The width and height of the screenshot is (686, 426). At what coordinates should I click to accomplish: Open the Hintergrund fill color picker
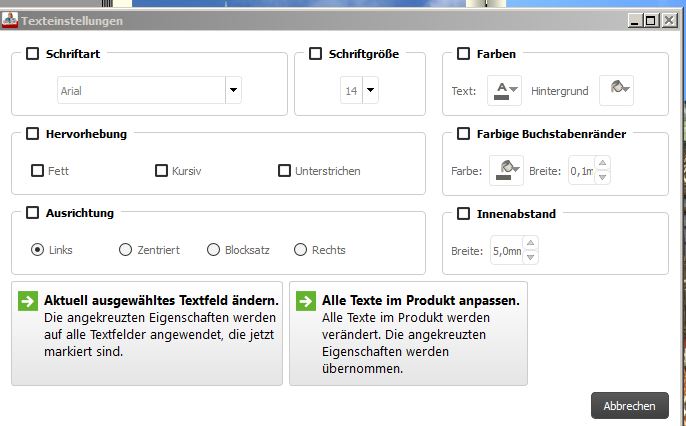click(x=616, y=91)
